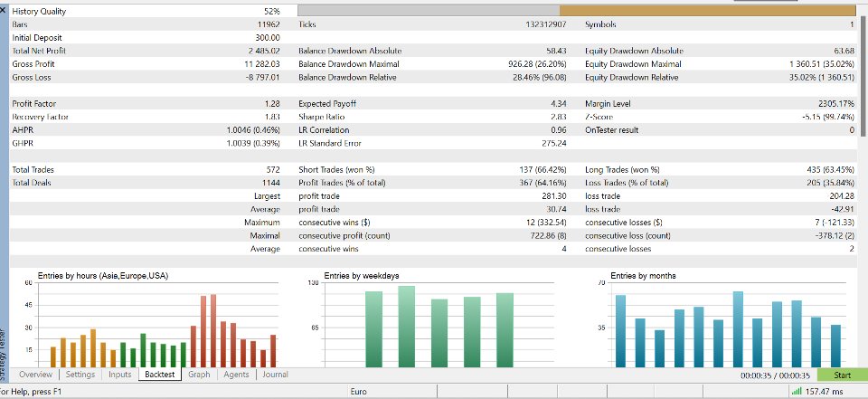Click the Expected Payoff value 4.34
The image size is (868, 399).
point(559,104)
